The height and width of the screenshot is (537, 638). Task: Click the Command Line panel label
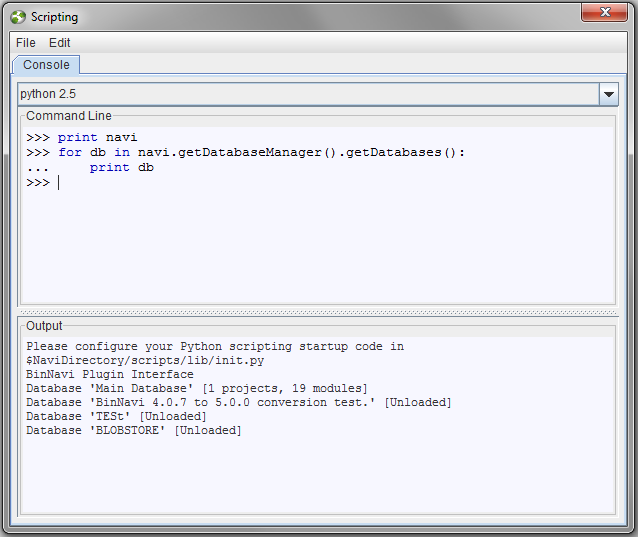coord(69,116)
